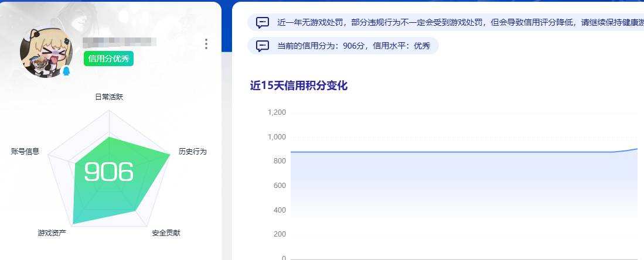This screenshot has width=644, height=260.
Task: Click the chat icon beside 近一年无游戏处罚
Action: click(263, 23)
